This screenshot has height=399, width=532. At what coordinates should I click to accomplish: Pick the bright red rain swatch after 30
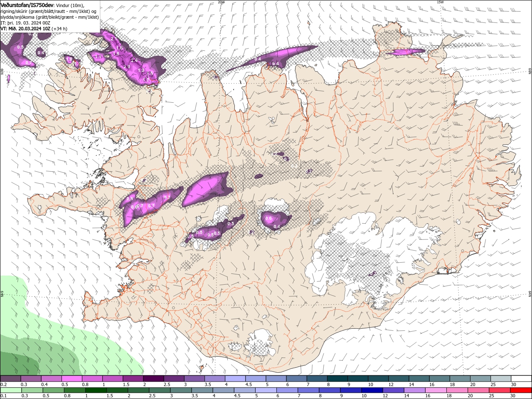(521, 390)
